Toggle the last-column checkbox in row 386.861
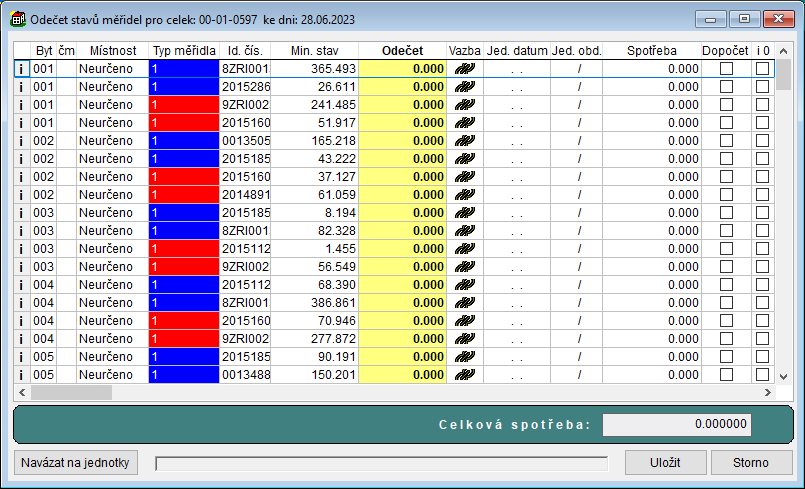805x489 pixels. [762, 303]
